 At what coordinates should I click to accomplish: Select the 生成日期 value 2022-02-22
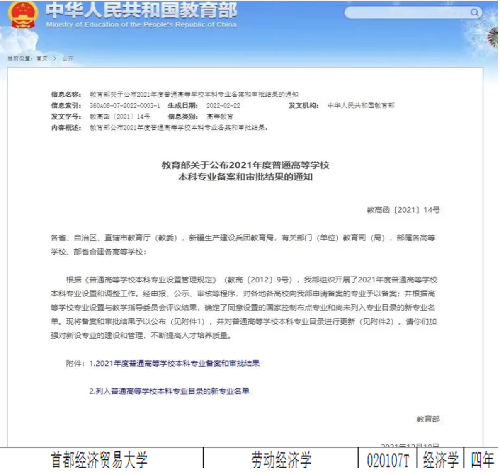pyautogui.click(x=223, y=106)
